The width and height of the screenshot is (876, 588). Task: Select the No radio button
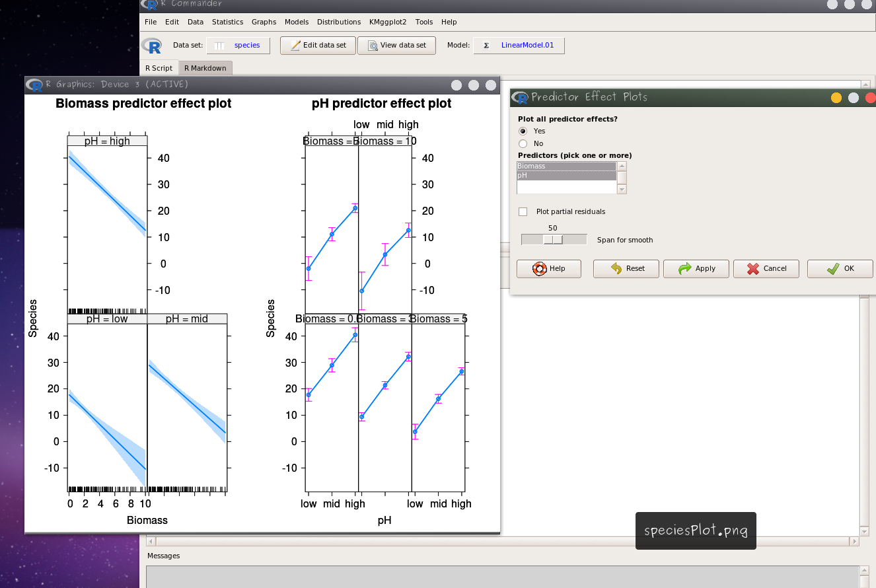pyautogui.click(x=523, y=144)
